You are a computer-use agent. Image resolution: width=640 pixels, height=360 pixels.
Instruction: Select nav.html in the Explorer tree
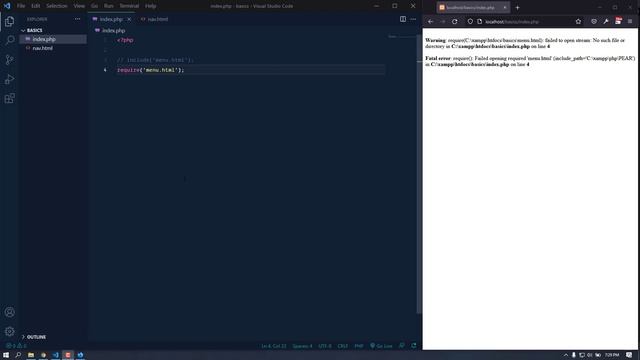click(x=53, y=48)
